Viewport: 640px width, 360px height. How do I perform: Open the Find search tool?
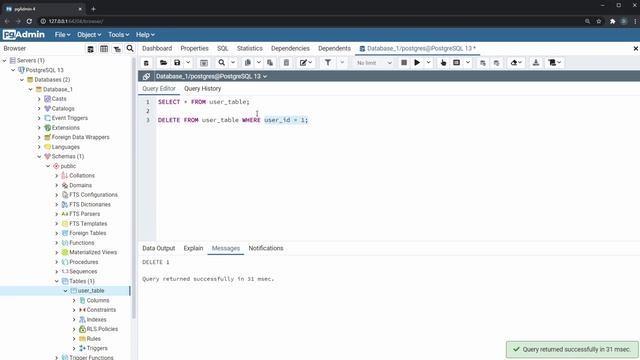[222, 63]
